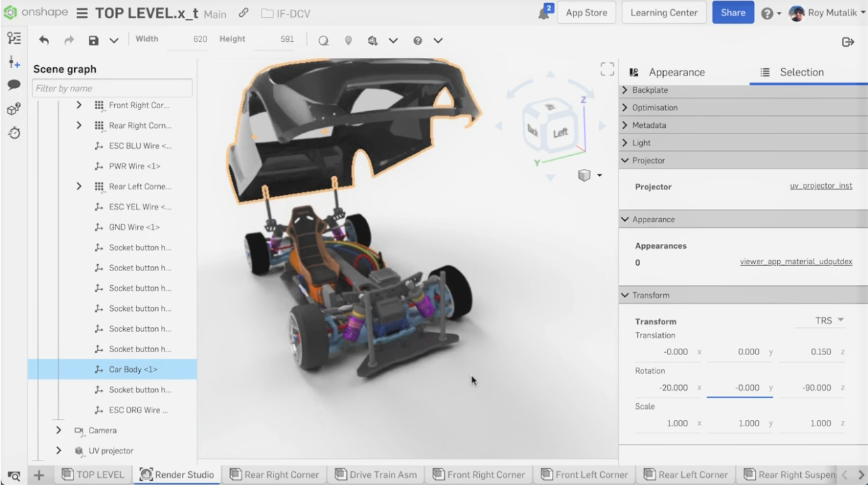This screenshot has width=868, height=485.
Task: Click the cube render icon in toolbar
Action: tap(373, 41)
